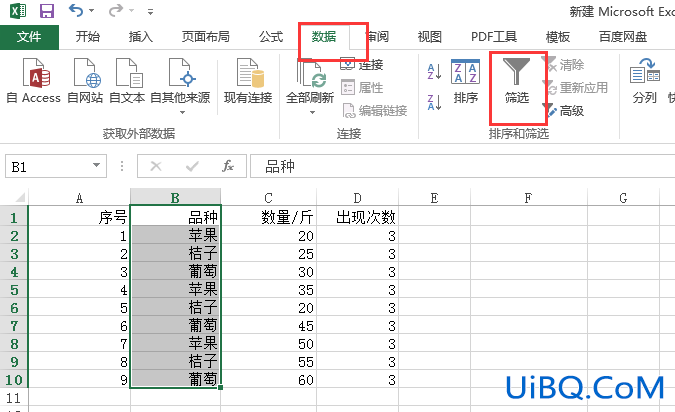Select row 10 header

(x=14, y=380)
